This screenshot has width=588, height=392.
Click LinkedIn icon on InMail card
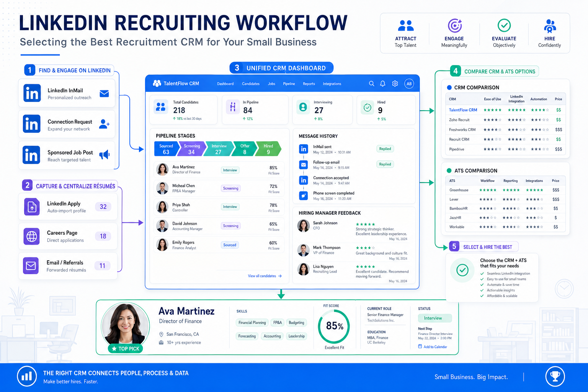(32, 93)
